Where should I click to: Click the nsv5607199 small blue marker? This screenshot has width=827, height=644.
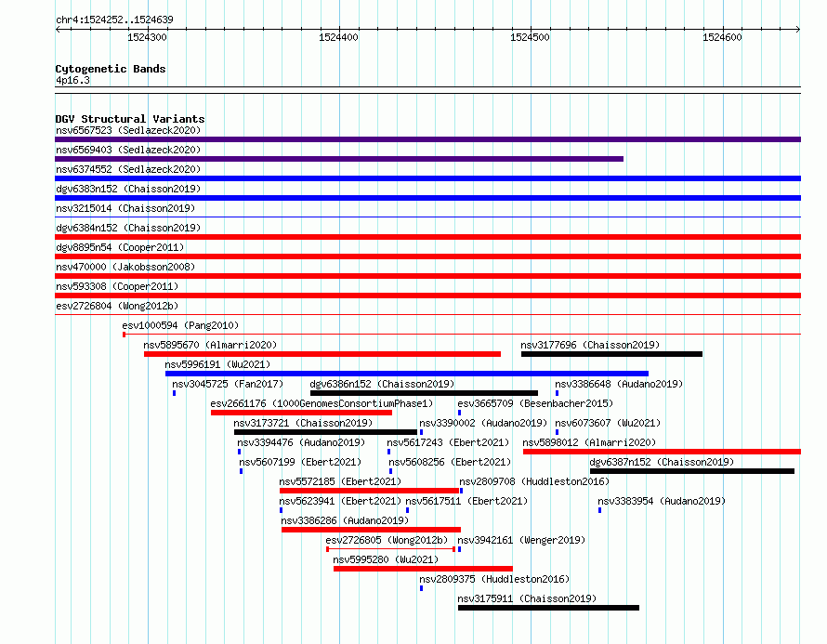pyautogui.click(x=241, y=471)
